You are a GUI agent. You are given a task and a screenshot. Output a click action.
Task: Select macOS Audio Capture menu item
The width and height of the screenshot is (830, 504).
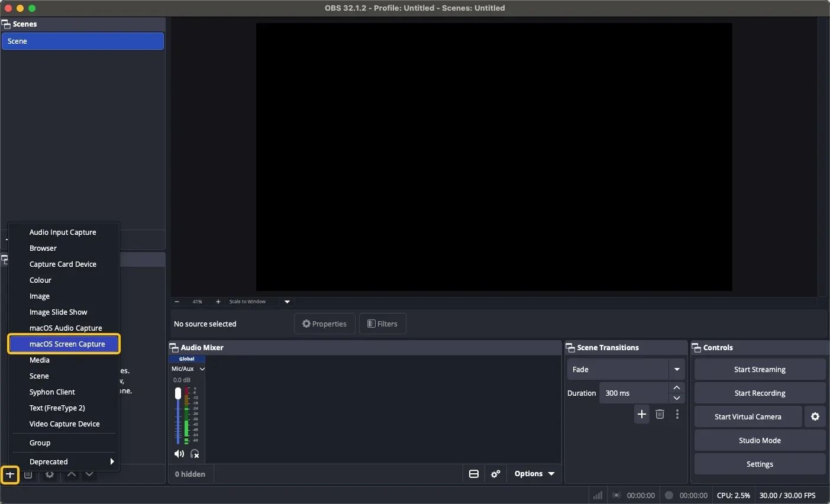pos(64,328)
